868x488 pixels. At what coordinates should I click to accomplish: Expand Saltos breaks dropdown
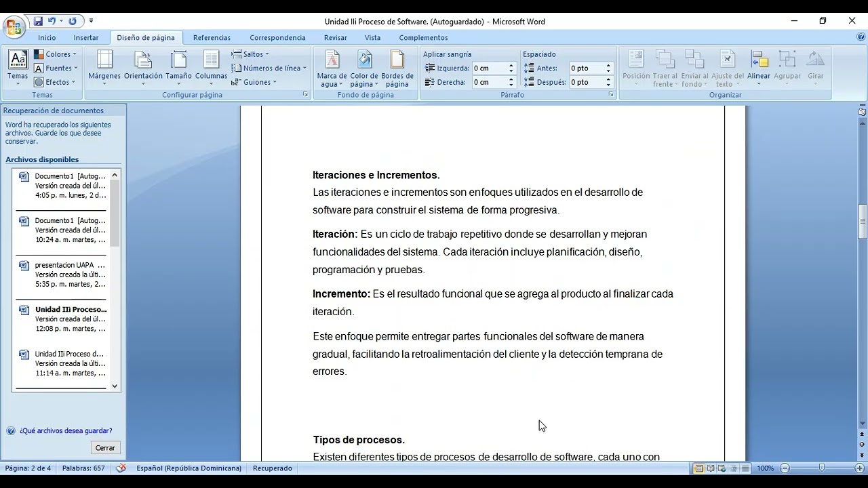pos(250,54)
